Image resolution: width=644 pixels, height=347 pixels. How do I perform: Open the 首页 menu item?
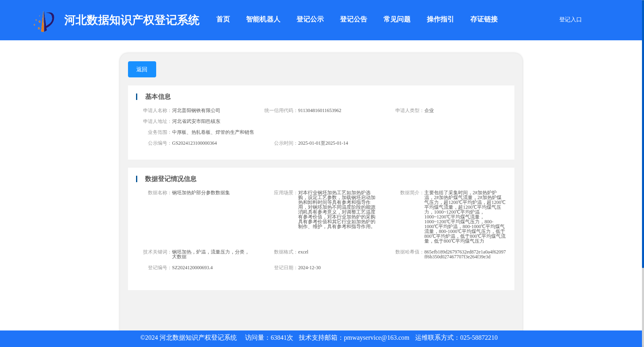tap(223, 19)
